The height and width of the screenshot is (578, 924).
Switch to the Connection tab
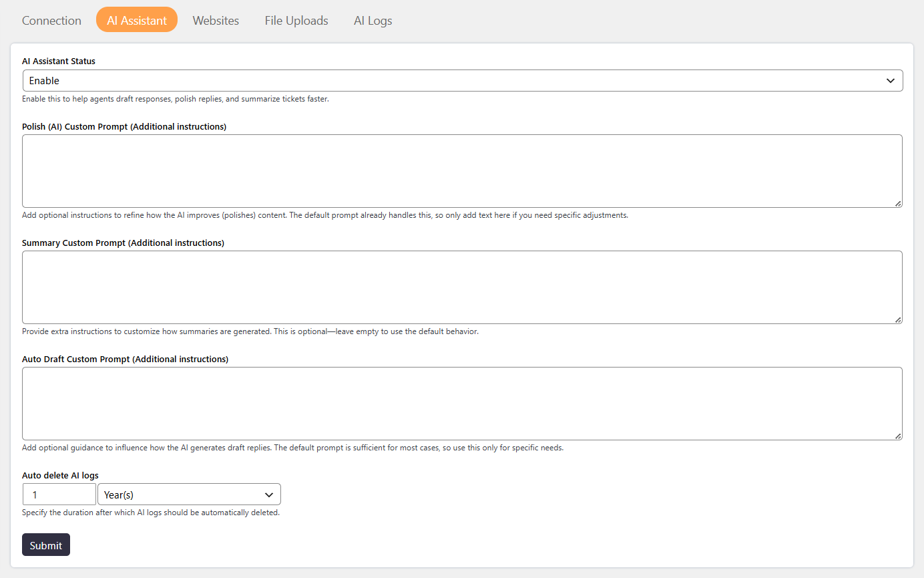(51, 21)
